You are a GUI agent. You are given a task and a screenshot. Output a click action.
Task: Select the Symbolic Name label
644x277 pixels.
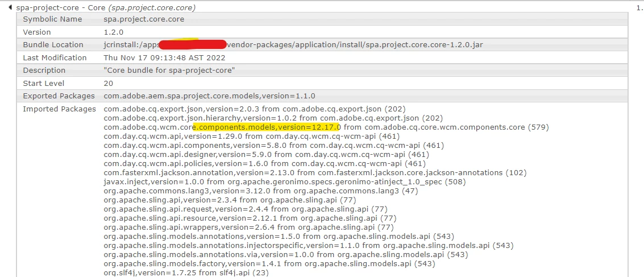pyautogui.click(x=52, y=19)
